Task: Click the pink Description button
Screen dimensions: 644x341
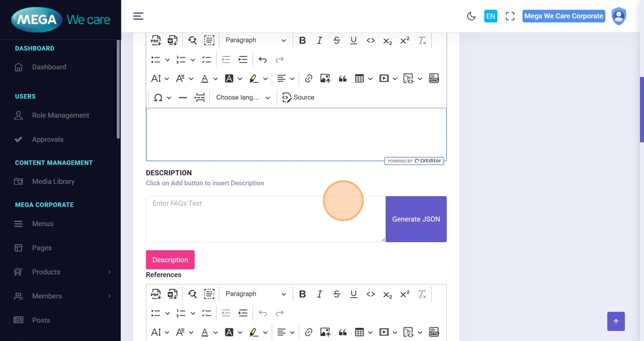Action: tap(170, 260)
